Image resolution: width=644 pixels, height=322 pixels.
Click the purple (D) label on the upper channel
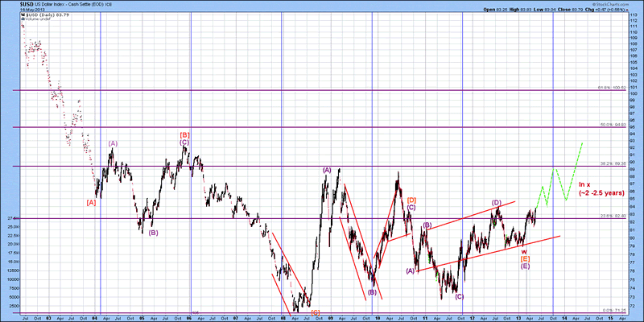pos(497,202)
